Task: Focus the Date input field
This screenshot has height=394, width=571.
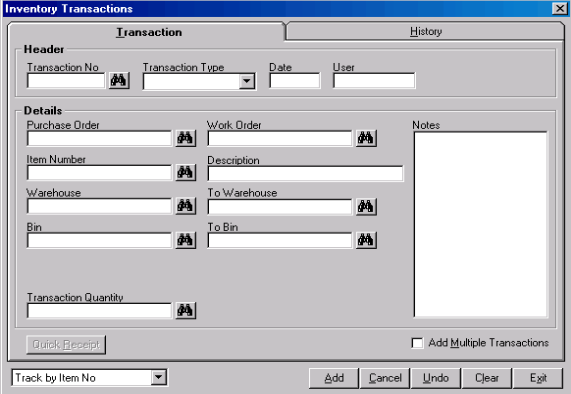Action: click(x=295, y=80)
